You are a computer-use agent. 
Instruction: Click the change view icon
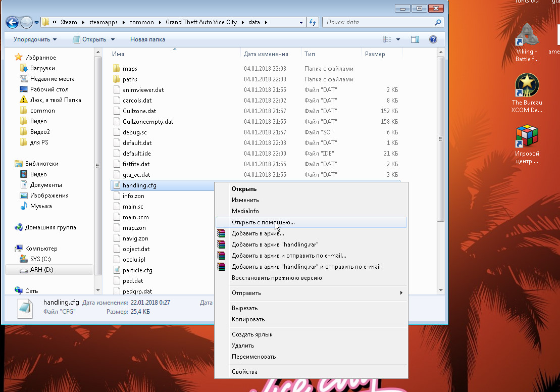387,39
